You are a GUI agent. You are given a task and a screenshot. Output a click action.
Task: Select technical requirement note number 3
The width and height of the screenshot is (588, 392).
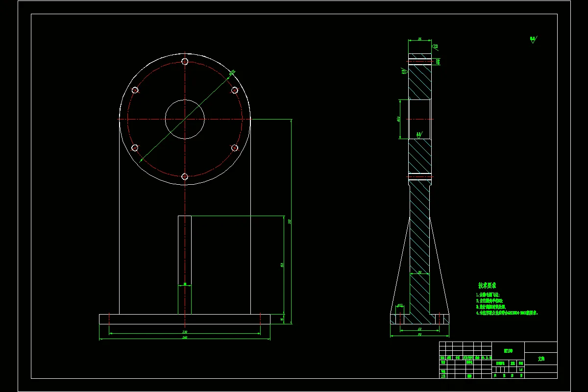[x=492, y=307]
